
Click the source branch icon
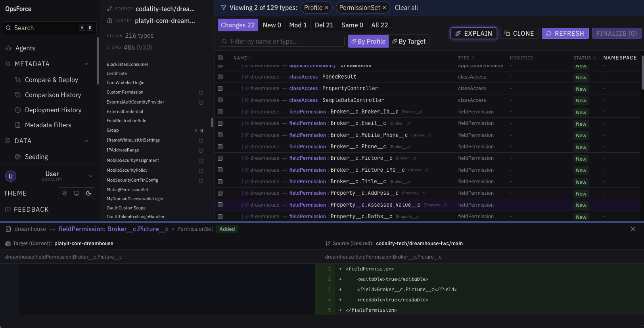pos(109,9)
